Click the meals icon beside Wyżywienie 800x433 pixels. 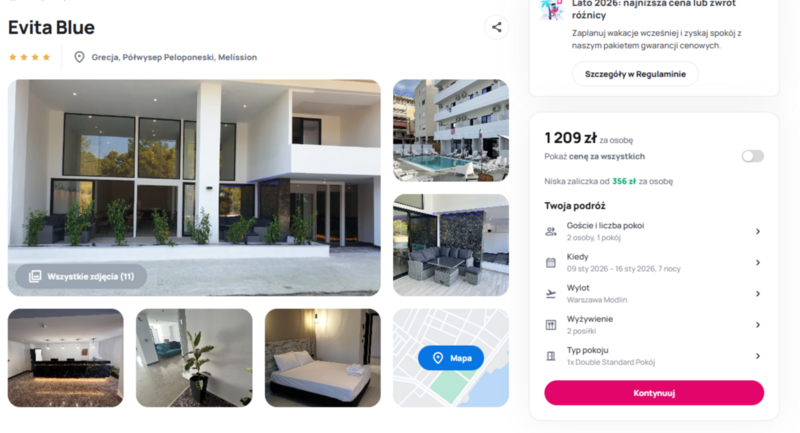click(551, 325)
